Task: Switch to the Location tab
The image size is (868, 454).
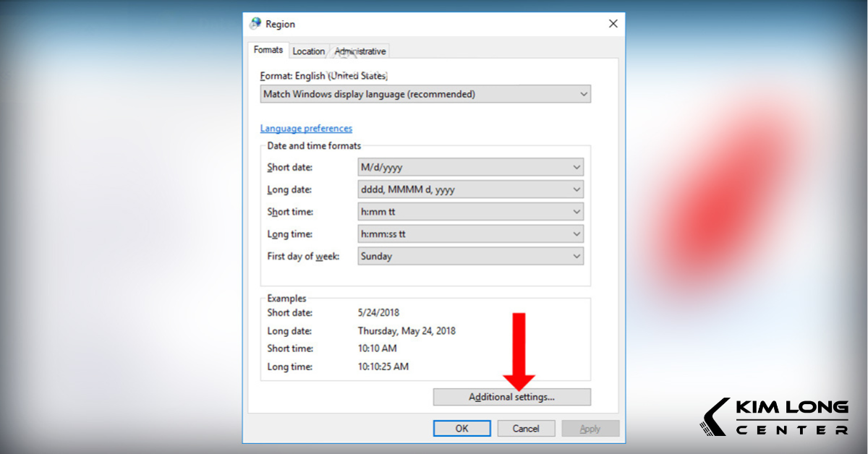Action: pos(309,51)
